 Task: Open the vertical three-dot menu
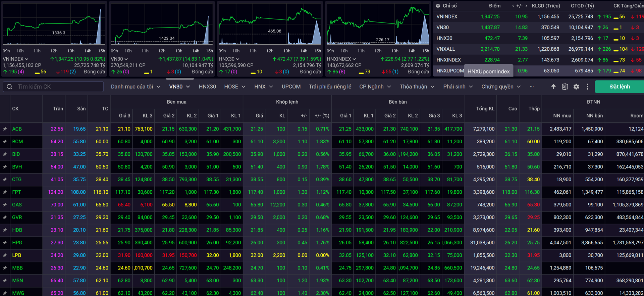587,87
